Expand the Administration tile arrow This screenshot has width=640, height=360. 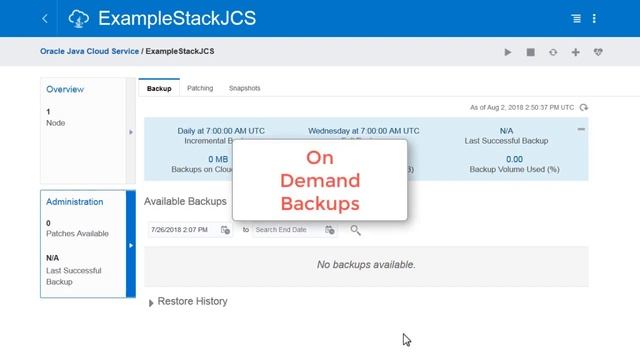[131, 245]
